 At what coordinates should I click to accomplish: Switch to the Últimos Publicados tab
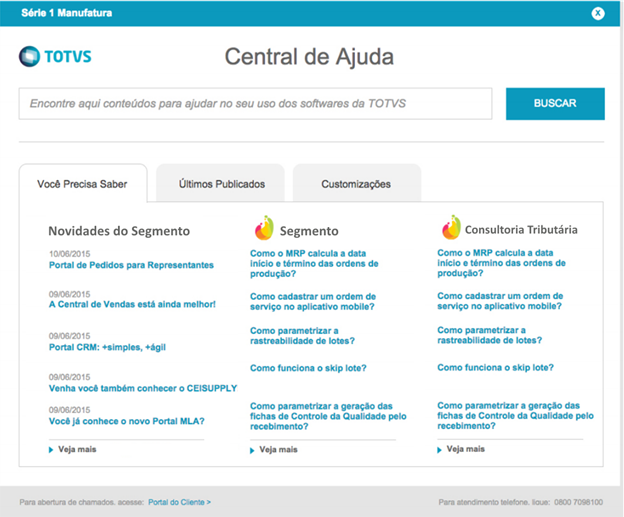pos(221,184)
